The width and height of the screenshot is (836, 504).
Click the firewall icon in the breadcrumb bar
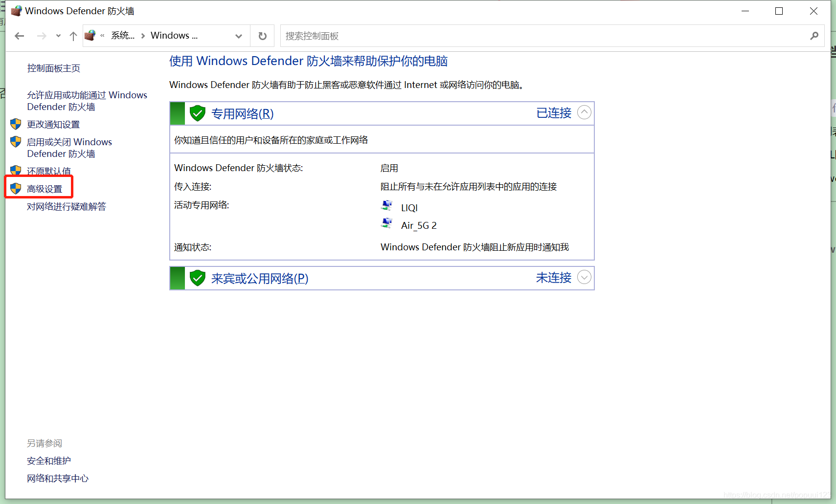pyautogui.click(x=90, y=35)
